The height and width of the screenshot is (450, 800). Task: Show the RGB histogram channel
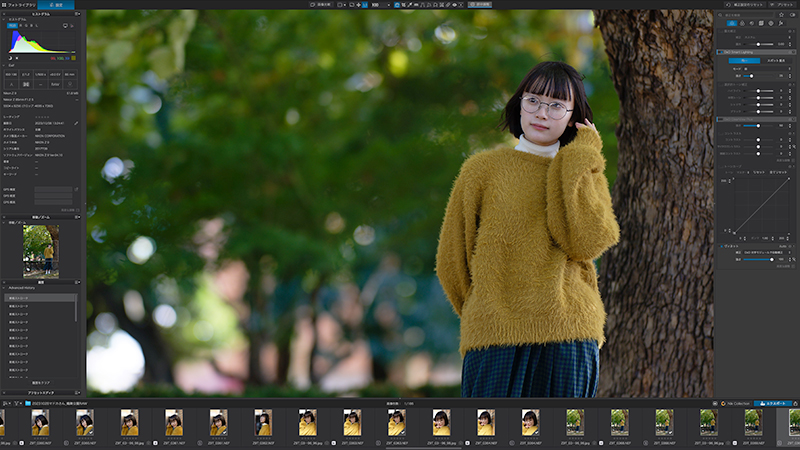point(12,26)
